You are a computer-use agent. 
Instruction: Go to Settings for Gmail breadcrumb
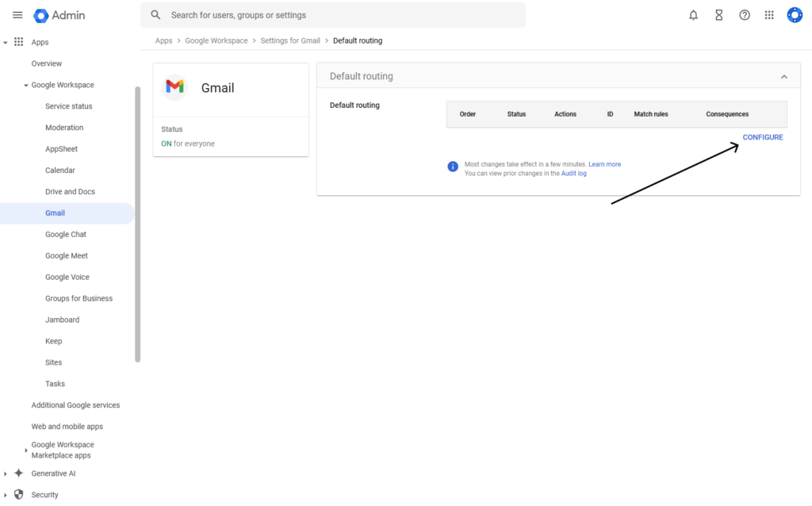point(290,40)
